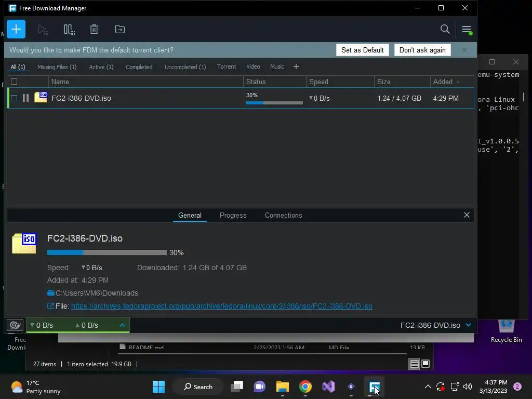Open General details tab
This screenshot has width=532, height=399.
[x=190, y=215]
